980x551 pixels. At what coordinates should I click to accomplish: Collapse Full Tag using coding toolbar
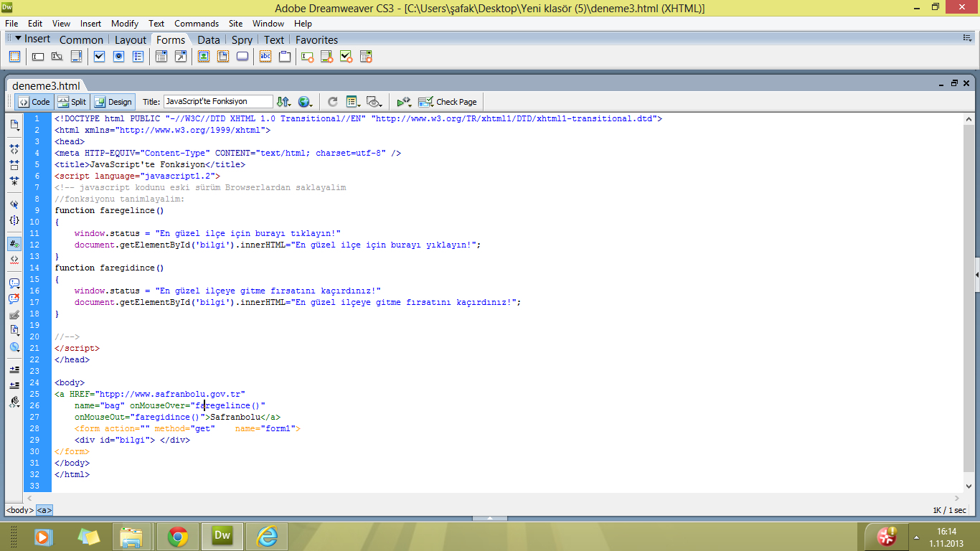point(14,149)
